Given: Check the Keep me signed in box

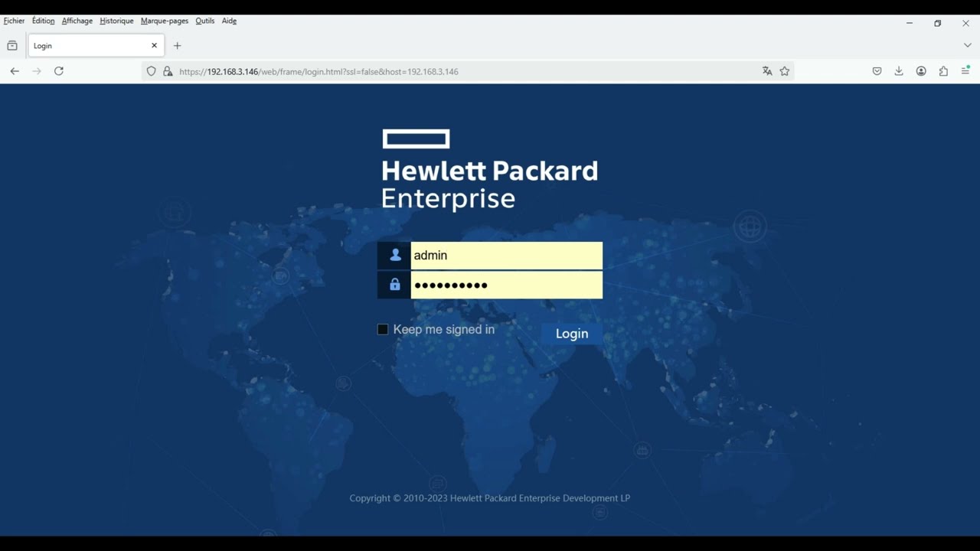Looking at the screenshot, I should click(x=383, y=329).
